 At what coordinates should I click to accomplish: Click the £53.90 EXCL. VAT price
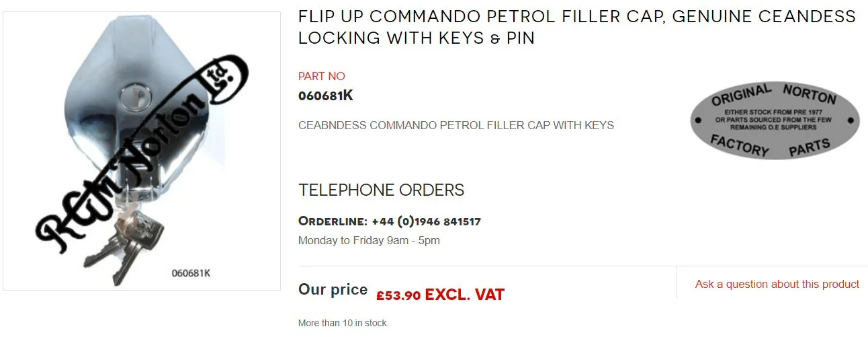click(x=440, y=295)
